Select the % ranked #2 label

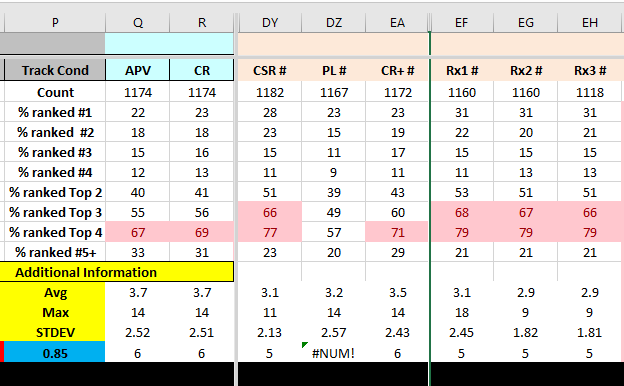[55, 133]
